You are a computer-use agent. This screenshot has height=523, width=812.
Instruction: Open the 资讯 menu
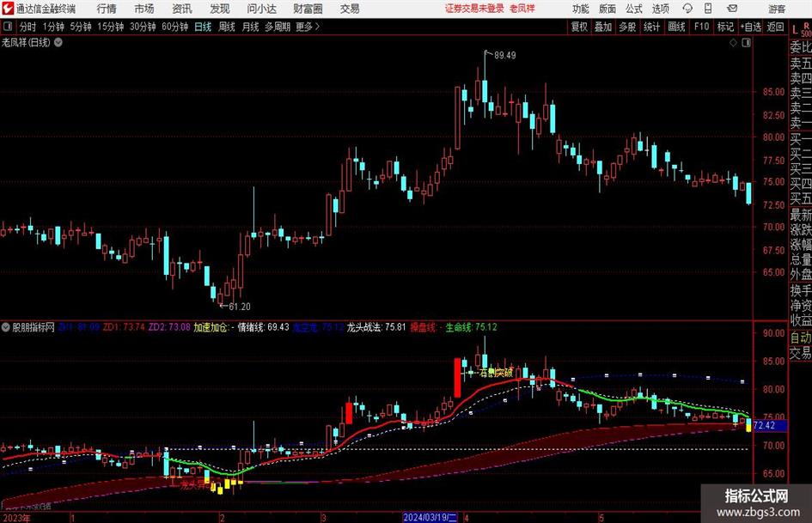[x=182, y=9]
